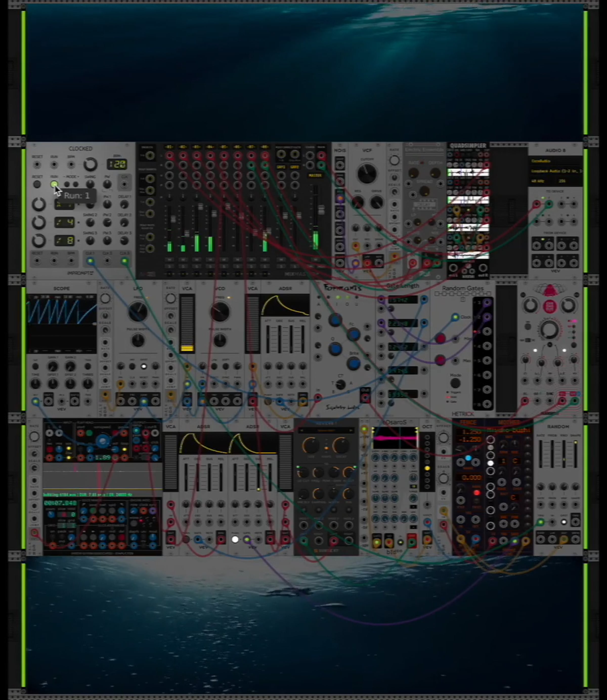Solo track 03 in MixMaster

click(197, 267)
